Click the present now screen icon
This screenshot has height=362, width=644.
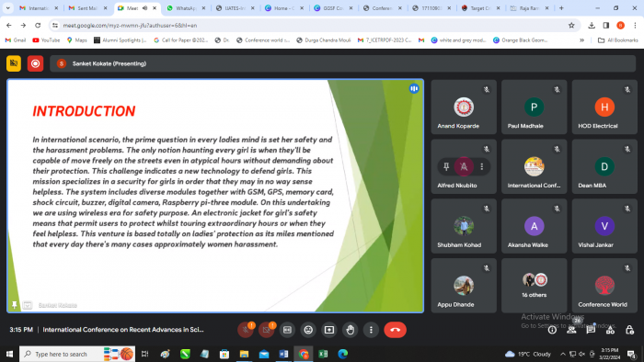(329, 330)
